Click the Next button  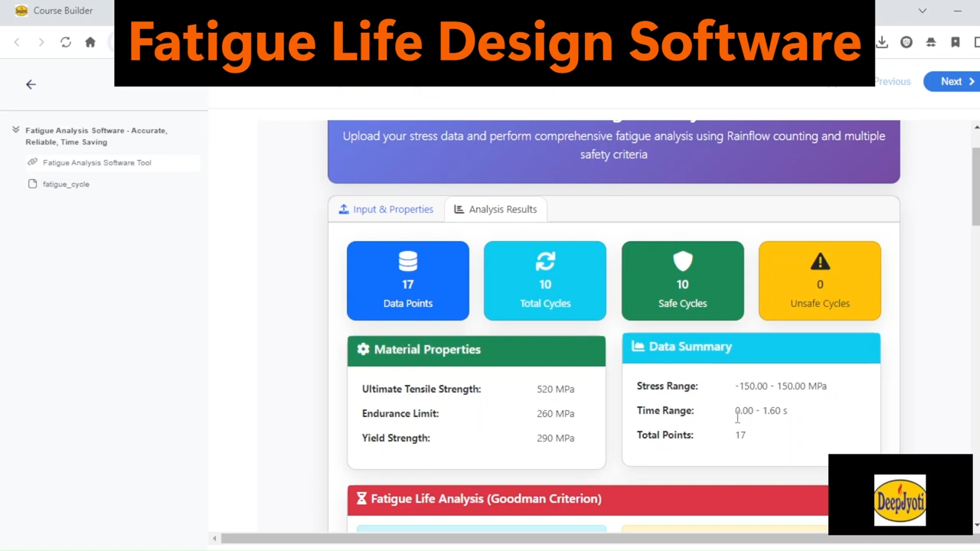[x=952, y=81]
